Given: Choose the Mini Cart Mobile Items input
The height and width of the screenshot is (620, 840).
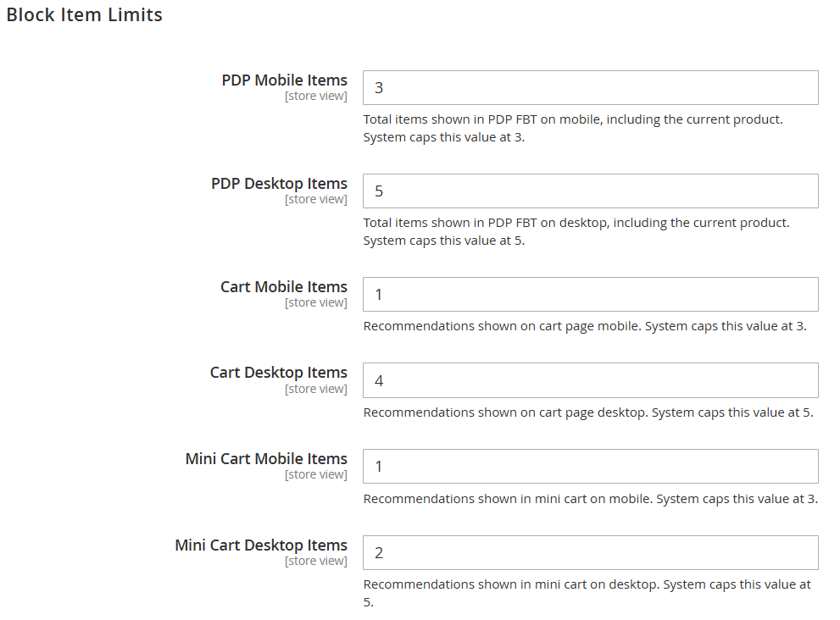Looking at the screenshot, I should pos(590,467).
